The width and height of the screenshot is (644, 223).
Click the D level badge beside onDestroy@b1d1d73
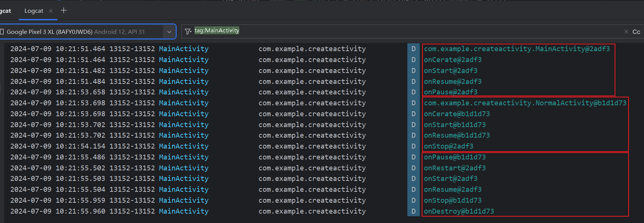pyautogui.click(x=413, y=211)
